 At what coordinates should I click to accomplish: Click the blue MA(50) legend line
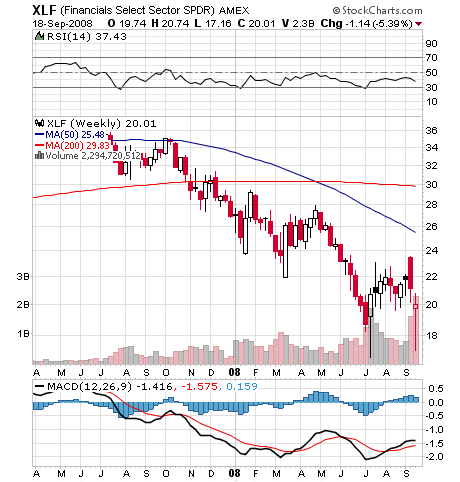coord(39,135)
